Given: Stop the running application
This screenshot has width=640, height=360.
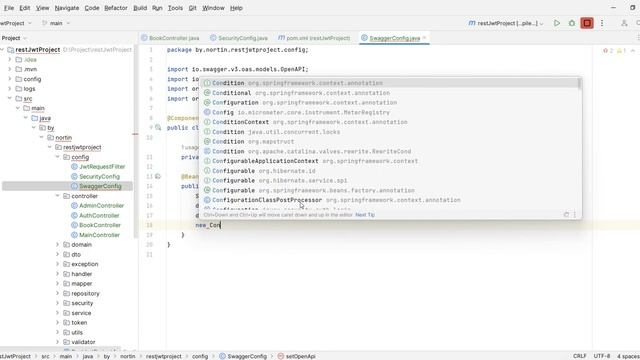Looking at the screenshot, I should [587, 23].
